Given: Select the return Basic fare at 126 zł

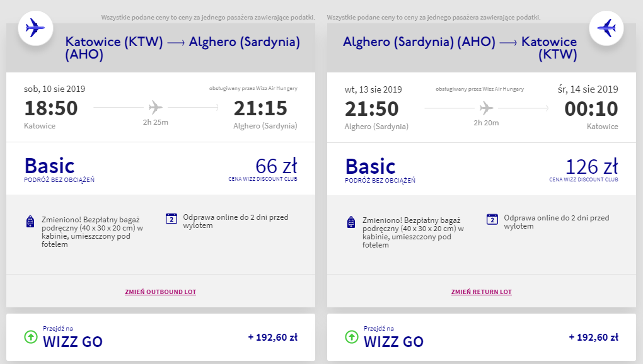Looking at the screenshot, I should (482, 169).
